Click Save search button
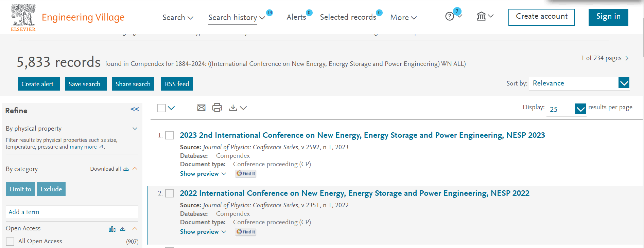The image size is (644, 248). 86,84
